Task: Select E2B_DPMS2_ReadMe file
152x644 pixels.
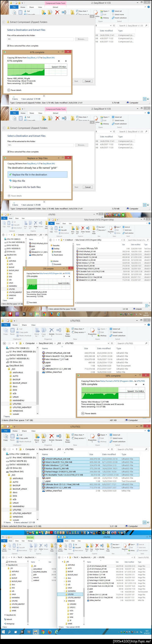Action: click(x=40, y=572)
